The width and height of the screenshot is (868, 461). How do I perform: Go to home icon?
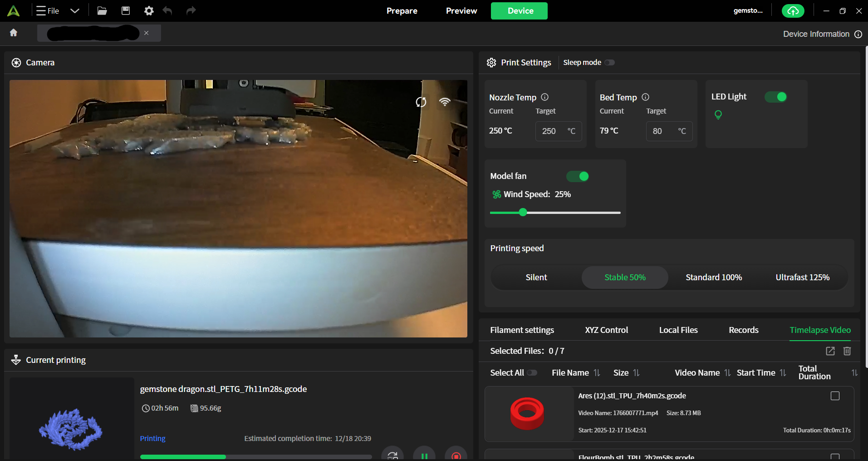coord(14,33)
